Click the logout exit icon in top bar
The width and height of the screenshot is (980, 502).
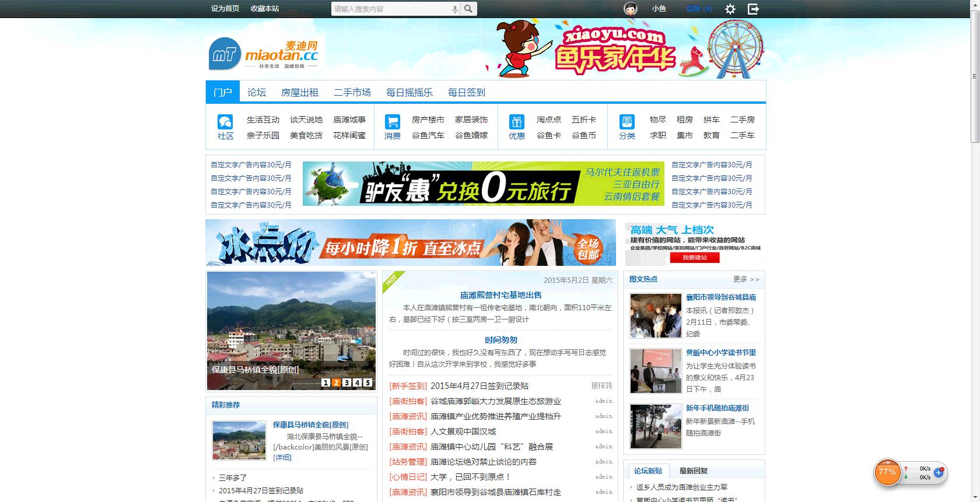[x=754, y=9]
